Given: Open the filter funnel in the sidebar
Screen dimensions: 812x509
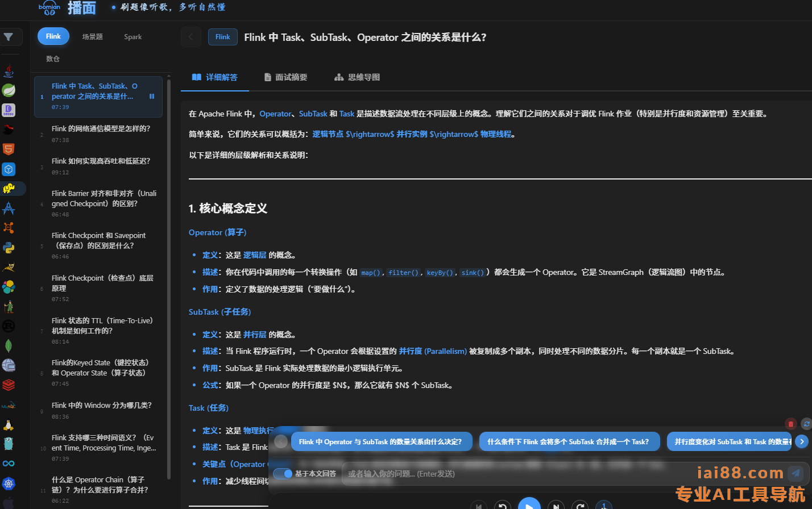Looking at the screenshot, I should pyautogui.click(x=9, y=37).
